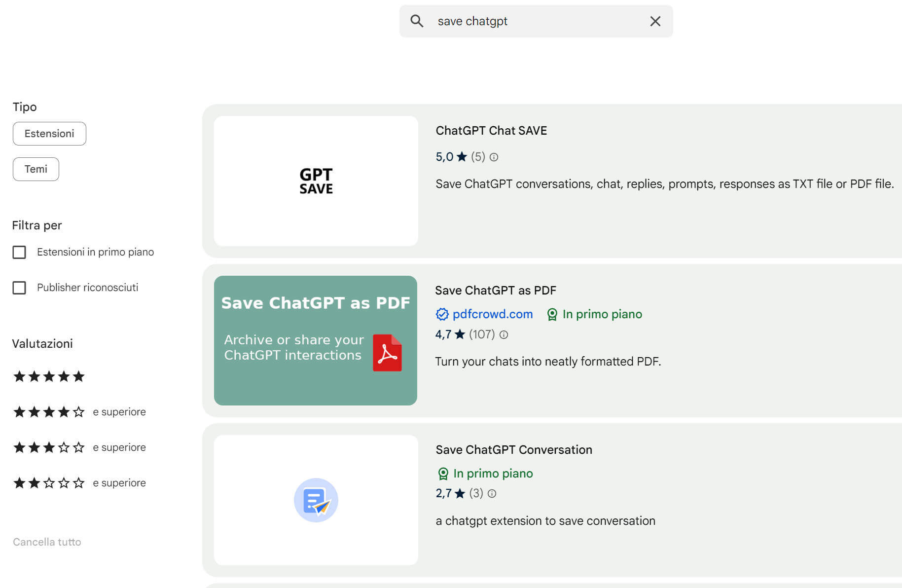Viewport: 902px width, 588px height.
Task: Click the featured badge on Save ChatGPT as PDF
Action: coord(552,314)
